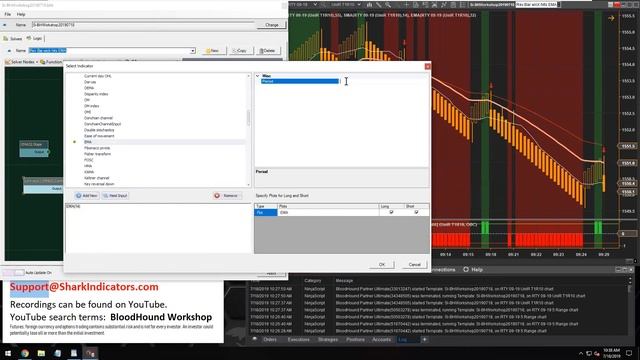Toggle the Auto Update On switch

point(13,272)
